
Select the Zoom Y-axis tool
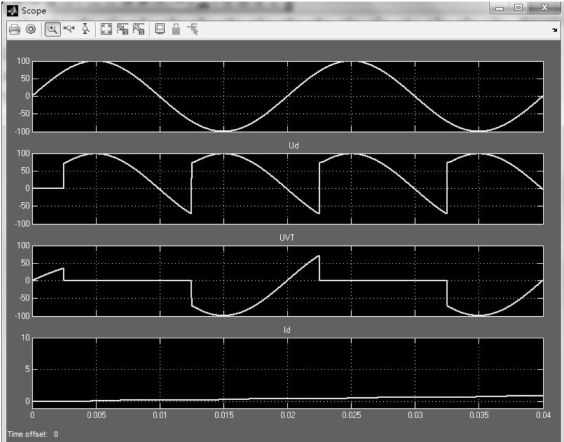coord(85,29)
